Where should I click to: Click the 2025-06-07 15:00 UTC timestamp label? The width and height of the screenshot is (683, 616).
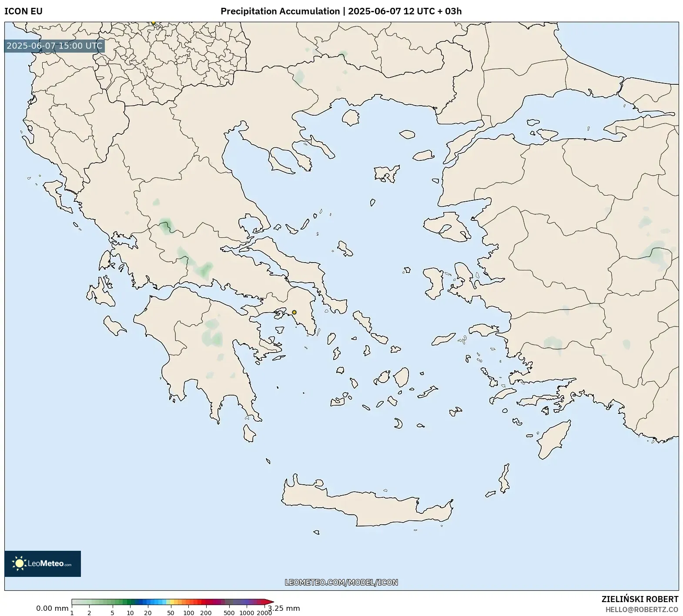[x=54, y=46]
